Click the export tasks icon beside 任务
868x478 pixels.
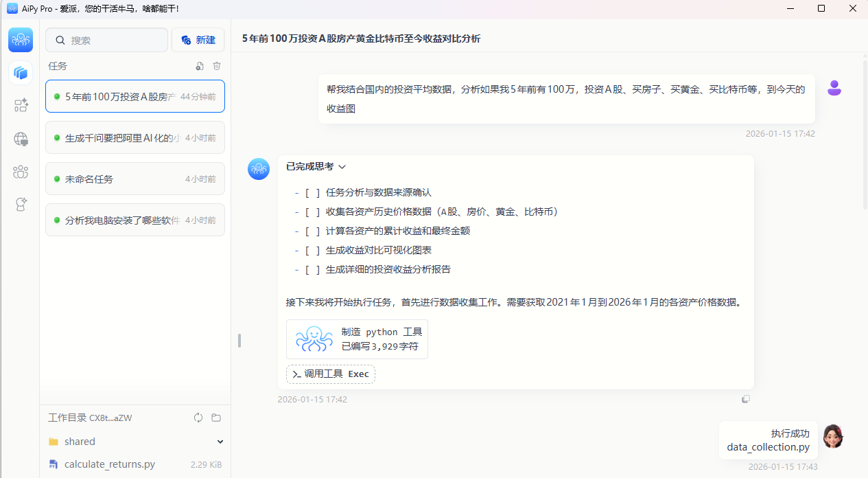[x=200, y=66]
